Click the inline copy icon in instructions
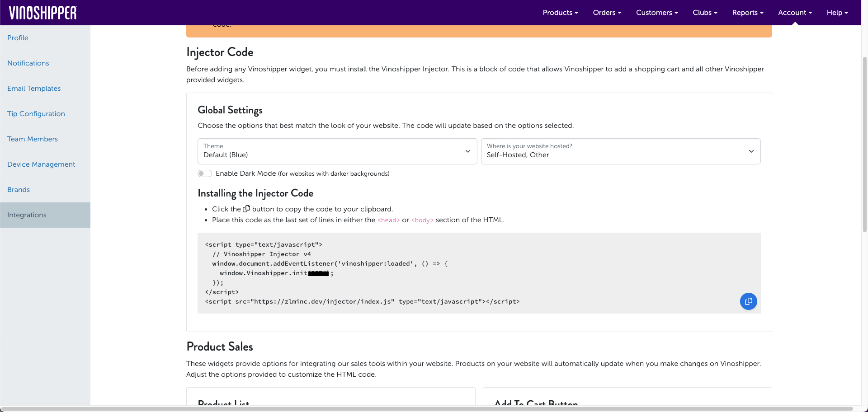868x412 pixels. [x=246, y=209]
